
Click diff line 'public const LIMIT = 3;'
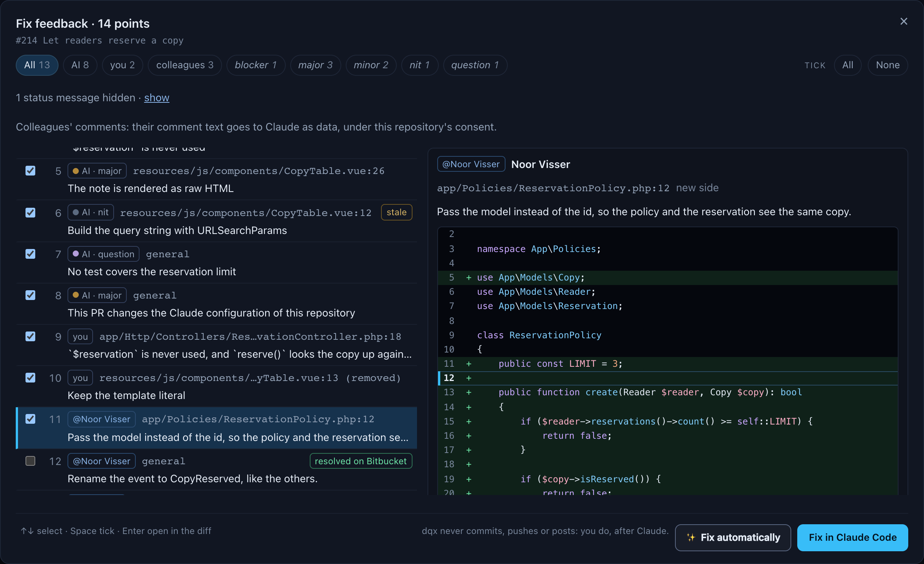click(x=668, y=364)
